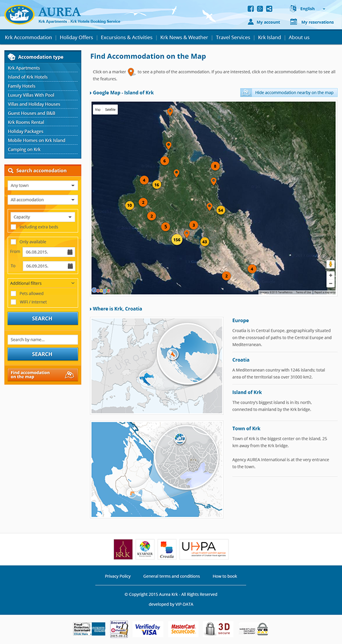Open Krk Island menu item
This screenshot has height=644, width=342.
tap(270, 38)
